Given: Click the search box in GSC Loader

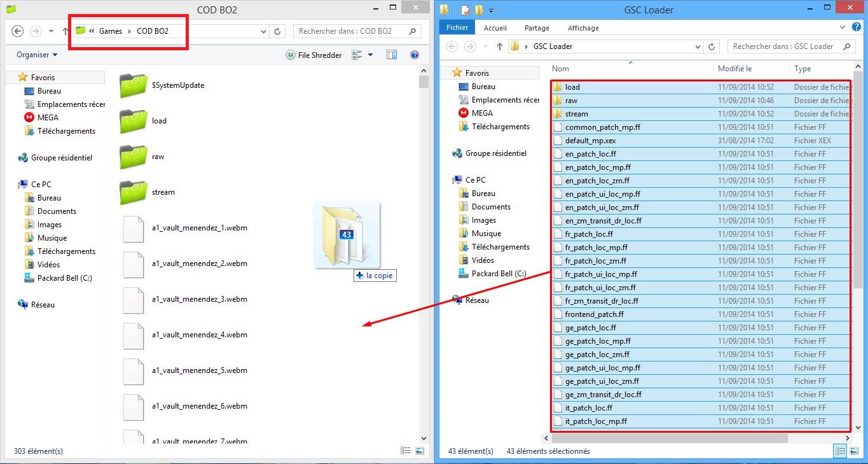Looking at the screenshot, I should click(x=786, y=46).
